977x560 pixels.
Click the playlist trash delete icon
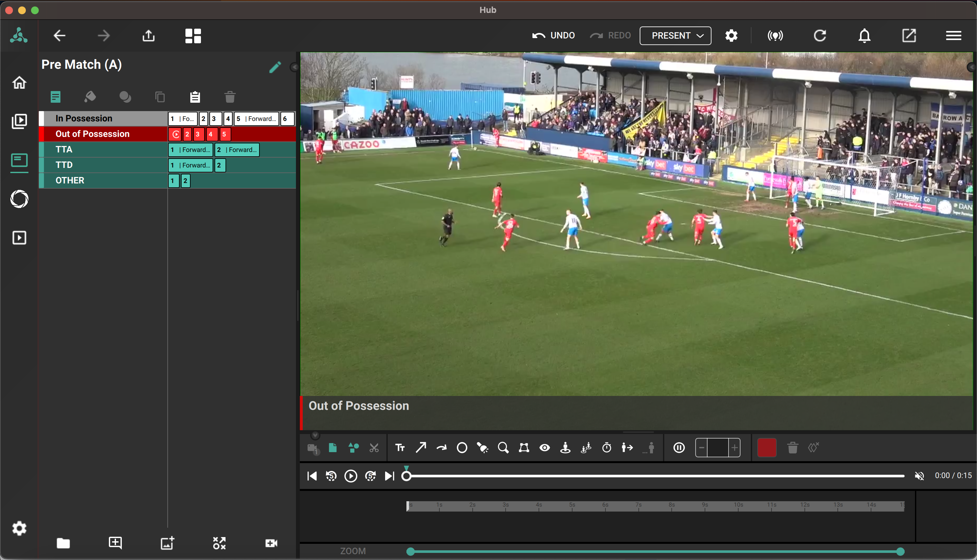230,97
